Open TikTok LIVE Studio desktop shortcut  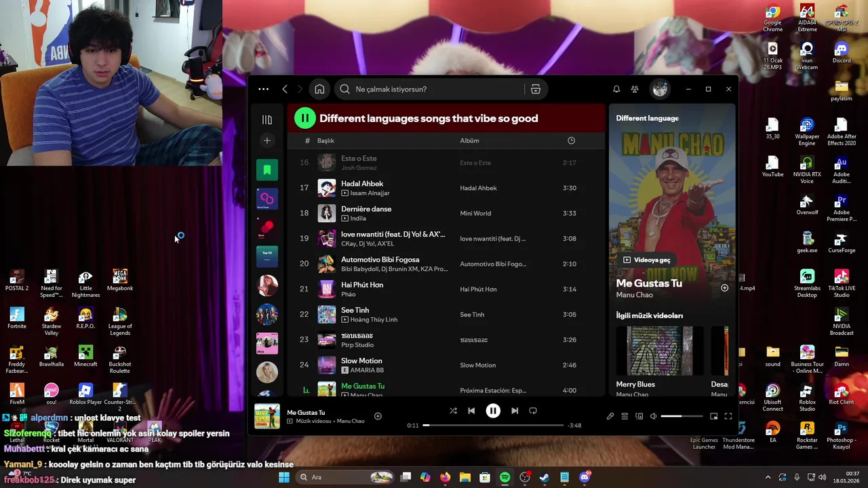coord(841,283)
